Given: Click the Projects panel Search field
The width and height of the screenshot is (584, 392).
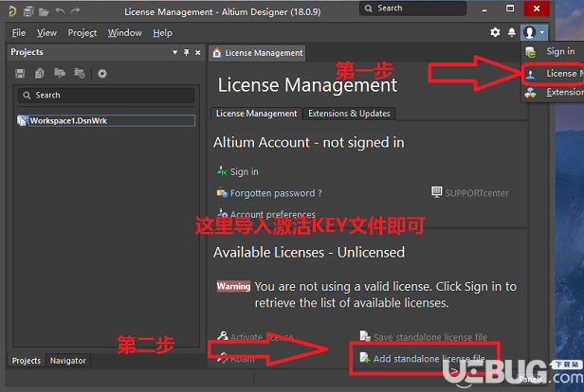Looking at the screenshot, I should point(106,96).
